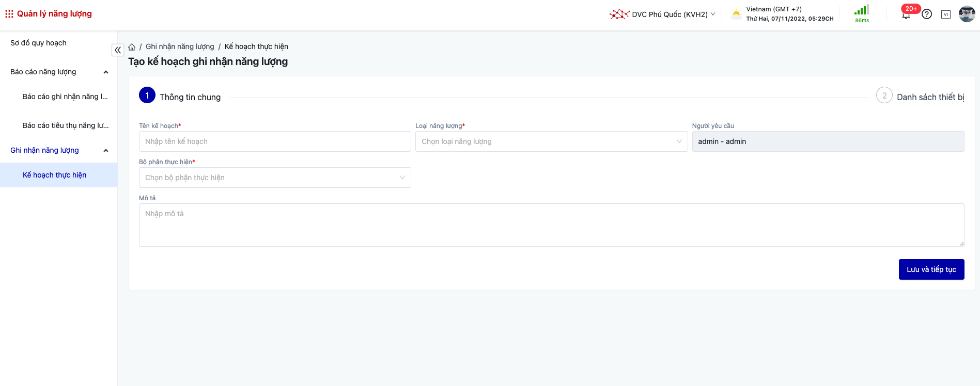Open the notifications bell
The height and width of the screenshot is (386, 980).
tap(906, 15)
